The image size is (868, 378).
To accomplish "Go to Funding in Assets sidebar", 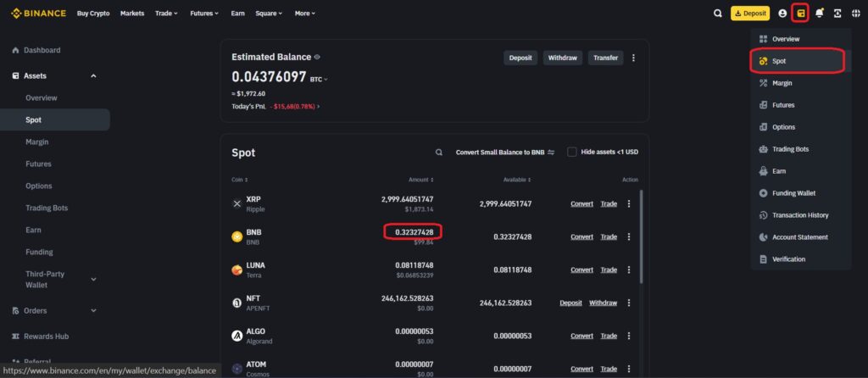I will [39, 252].
